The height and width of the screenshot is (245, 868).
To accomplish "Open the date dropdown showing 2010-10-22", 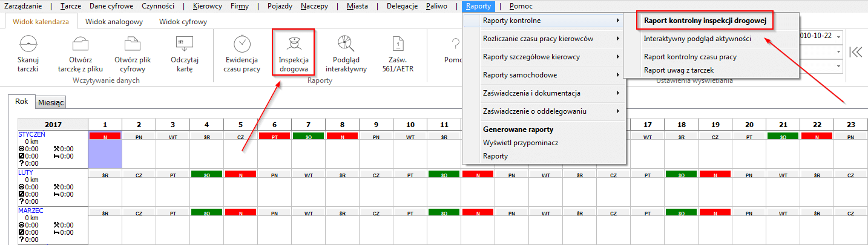I will 838,36.
